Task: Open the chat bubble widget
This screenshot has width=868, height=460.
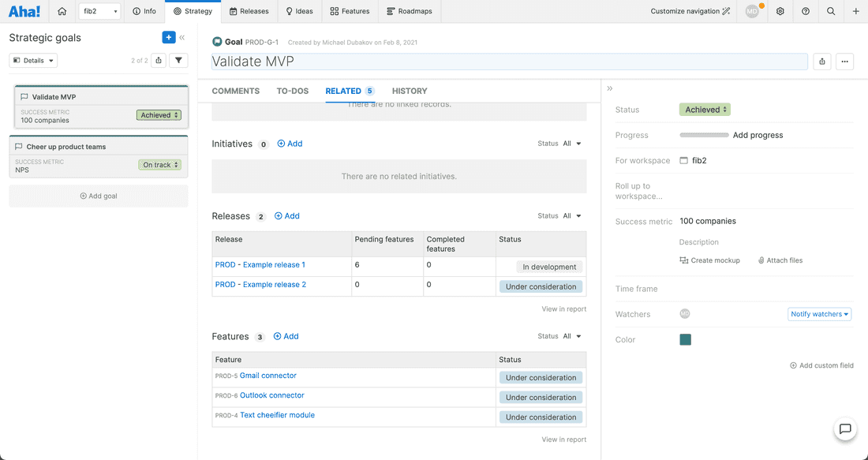Action: point(845,429)
